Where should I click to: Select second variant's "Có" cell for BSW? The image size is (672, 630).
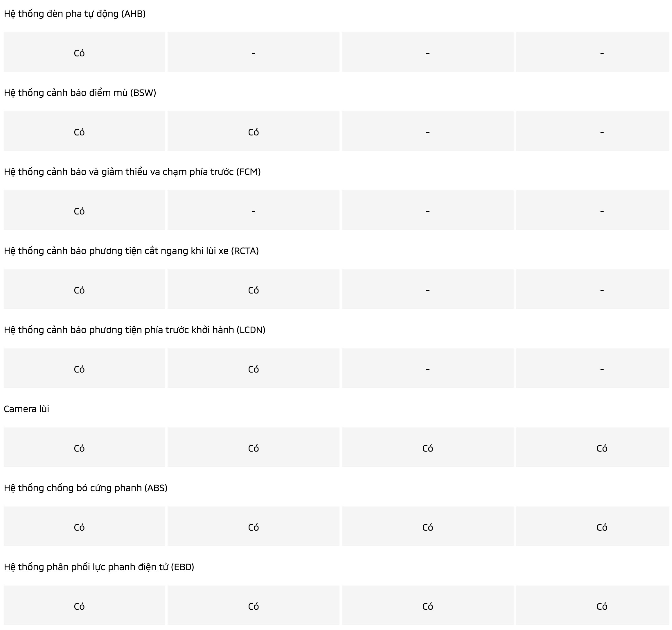253,132
